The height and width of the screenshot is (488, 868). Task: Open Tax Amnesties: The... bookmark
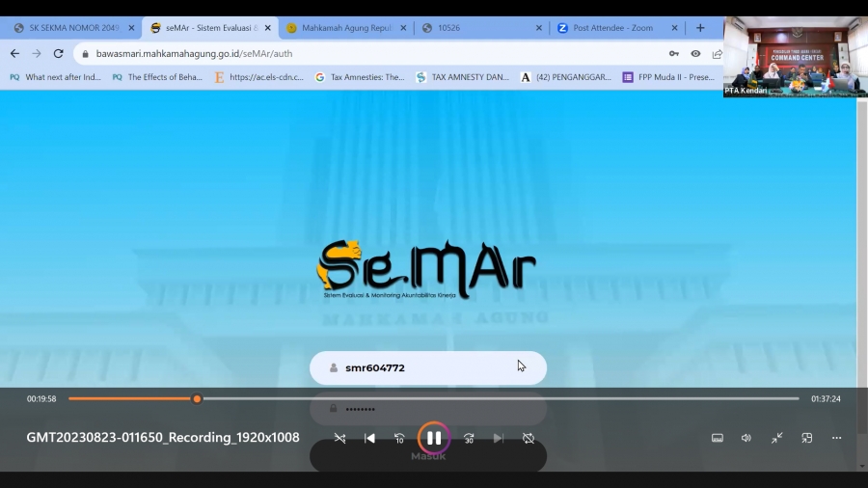[x=360, y=77]
